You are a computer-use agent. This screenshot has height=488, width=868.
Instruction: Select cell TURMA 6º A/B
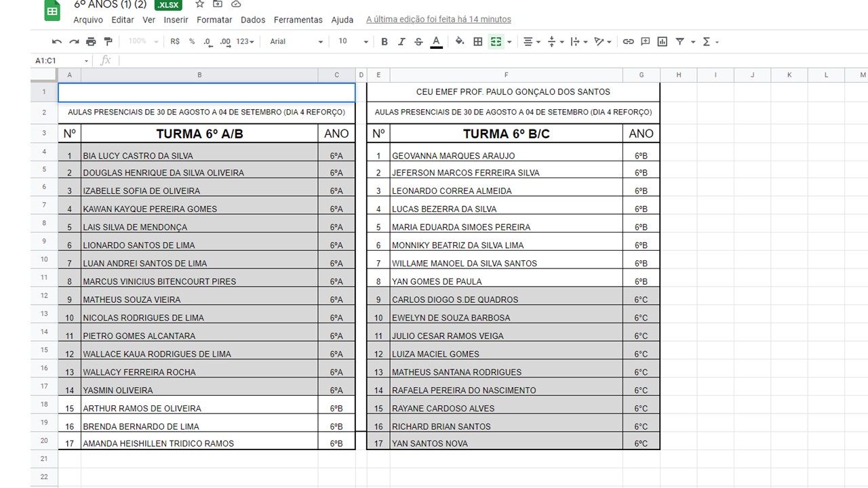point(199,134)
